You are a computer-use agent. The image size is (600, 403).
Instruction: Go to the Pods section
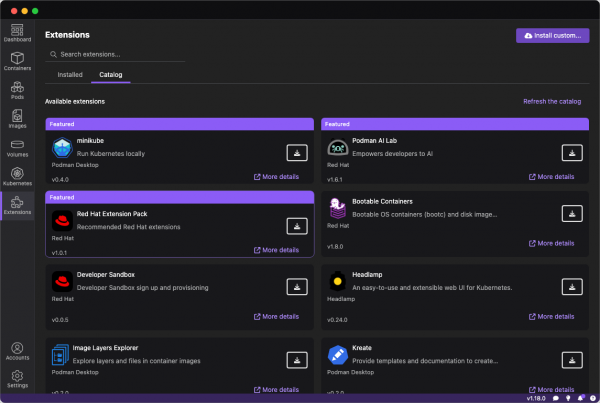click(x=16, y=91)
